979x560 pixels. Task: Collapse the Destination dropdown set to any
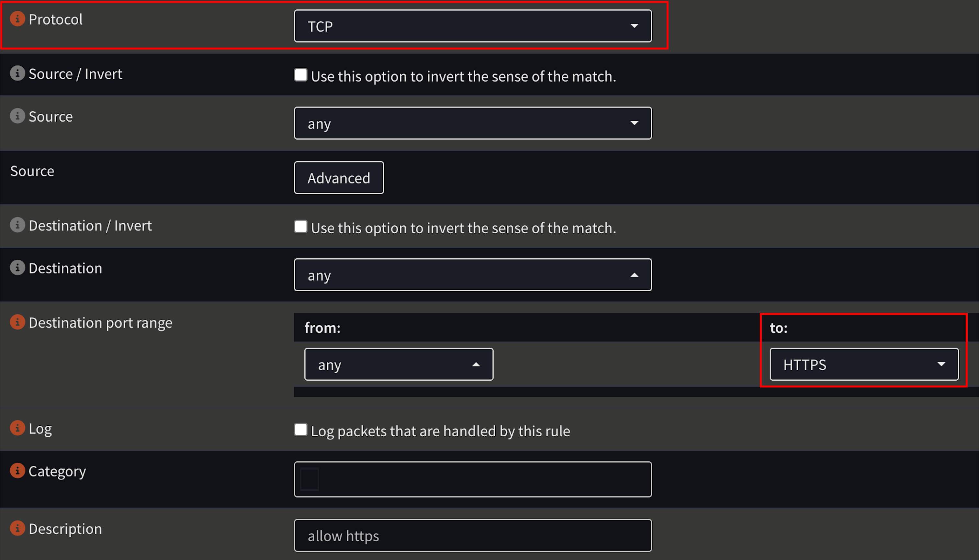(472, 274)
